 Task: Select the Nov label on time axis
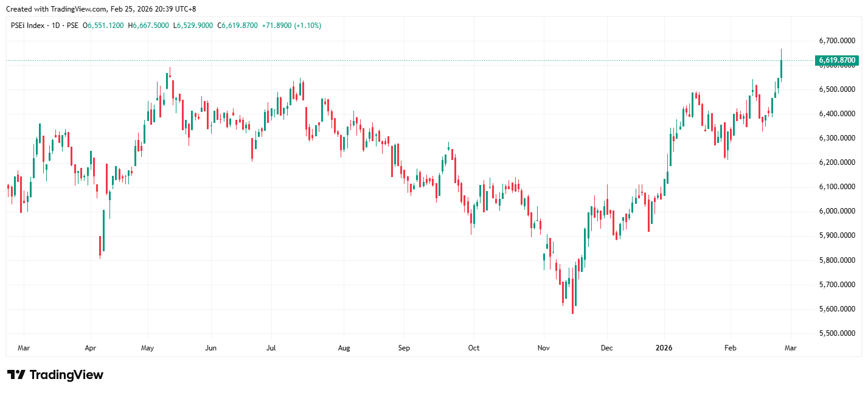pos(544,348)
